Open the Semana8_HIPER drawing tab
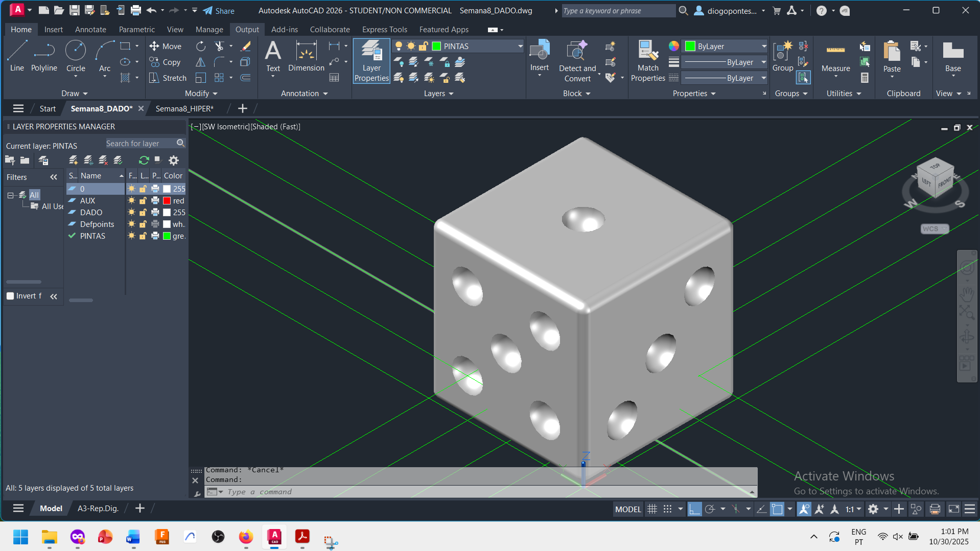The height and width of the screenshot is (551, 980). pyautogui.click(x=184, y=108)
